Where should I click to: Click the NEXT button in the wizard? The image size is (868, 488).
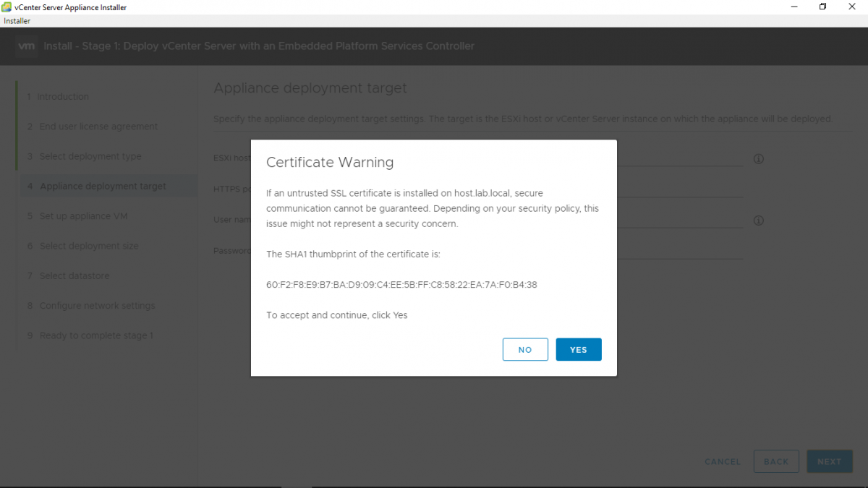pyautogui.click(x=830, y=461)
